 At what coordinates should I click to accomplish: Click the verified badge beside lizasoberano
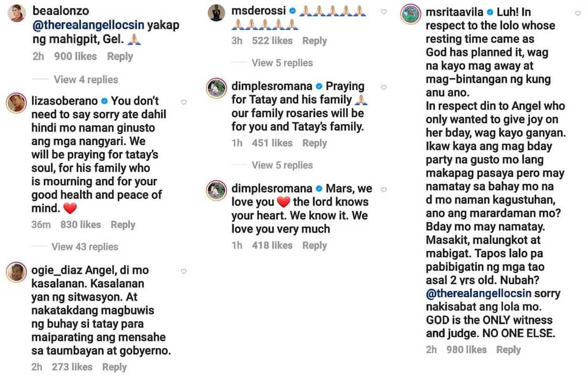[x=104, y=101]
